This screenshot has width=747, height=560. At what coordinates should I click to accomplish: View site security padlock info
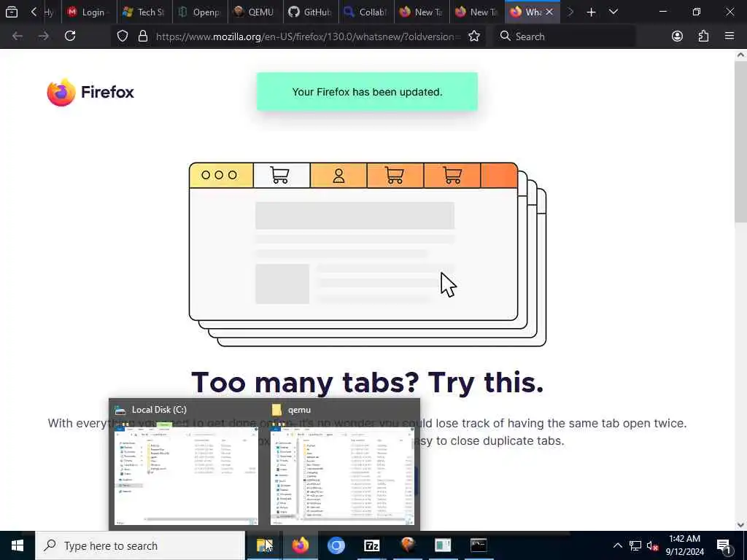(x=142, y=36)
